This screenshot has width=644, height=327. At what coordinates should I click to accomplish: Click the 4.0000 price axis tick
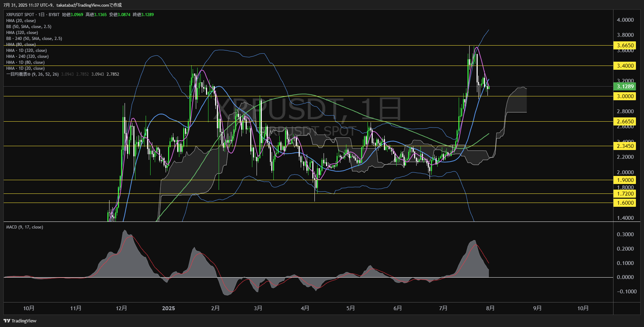[x=625, y=20]
